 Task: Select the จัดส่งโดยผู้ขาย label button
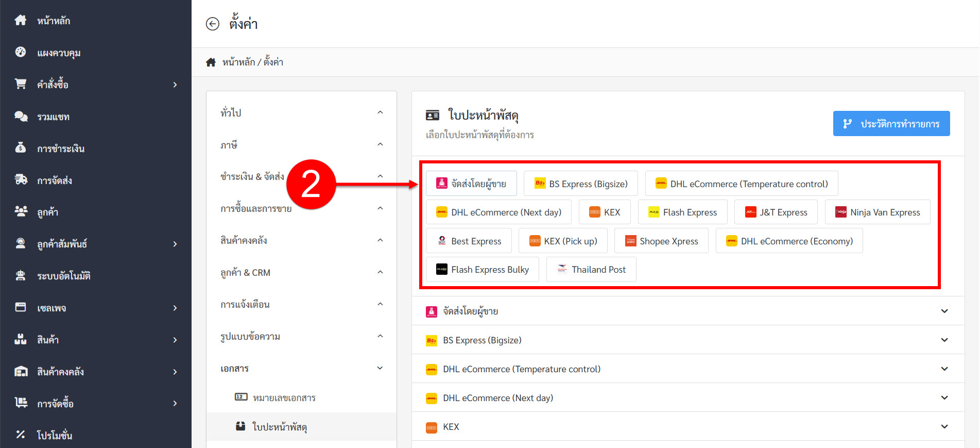click(471, 184)
